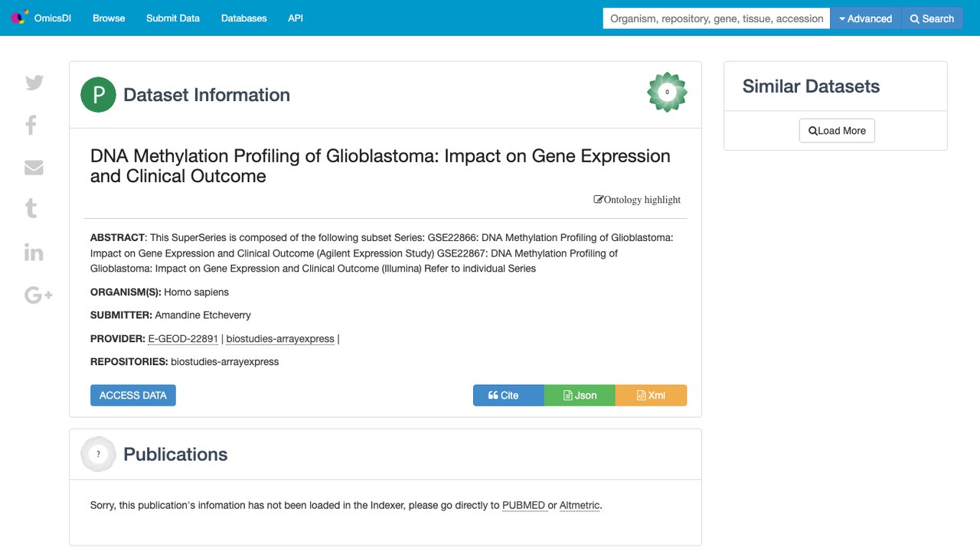Click the green flower score badge
Screen dimensions: 980x551
pyautogui.click(x=667, y=92)
